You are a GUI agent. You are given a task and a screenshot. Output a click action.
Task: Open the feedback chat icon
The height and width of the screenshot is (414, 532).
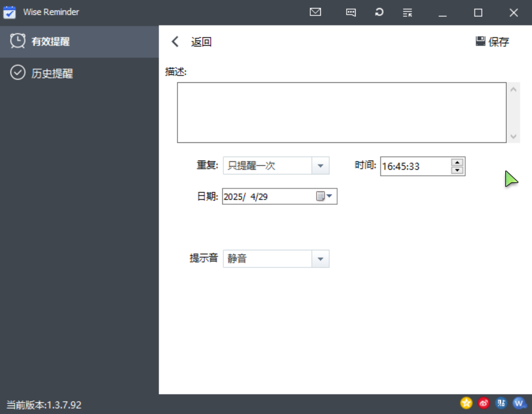point(351,13)
